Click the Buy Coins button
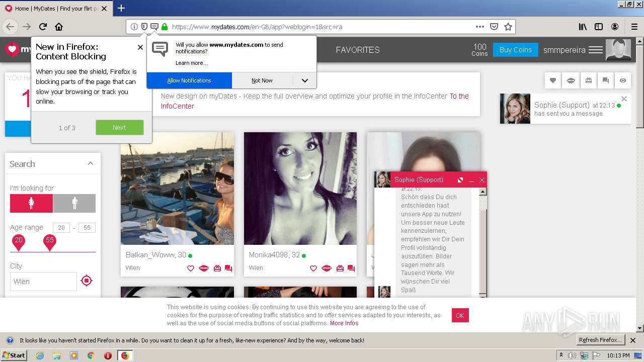Screen dimensions: 644x362 point(516,50)
